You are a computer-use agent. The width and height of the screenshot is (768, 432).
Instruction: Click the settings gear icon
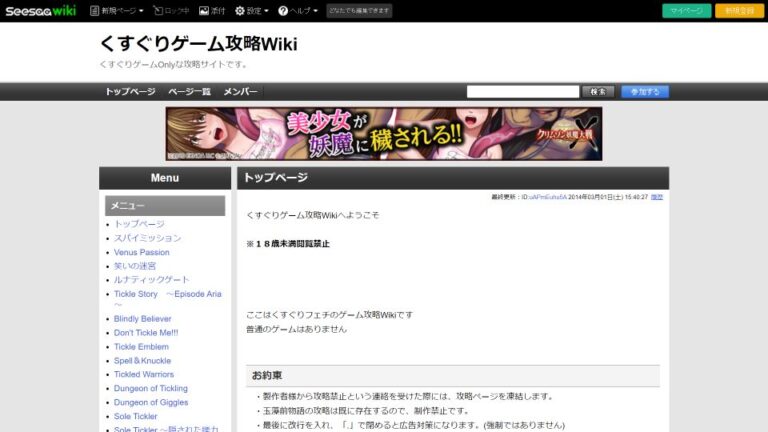tap(240, 11)
